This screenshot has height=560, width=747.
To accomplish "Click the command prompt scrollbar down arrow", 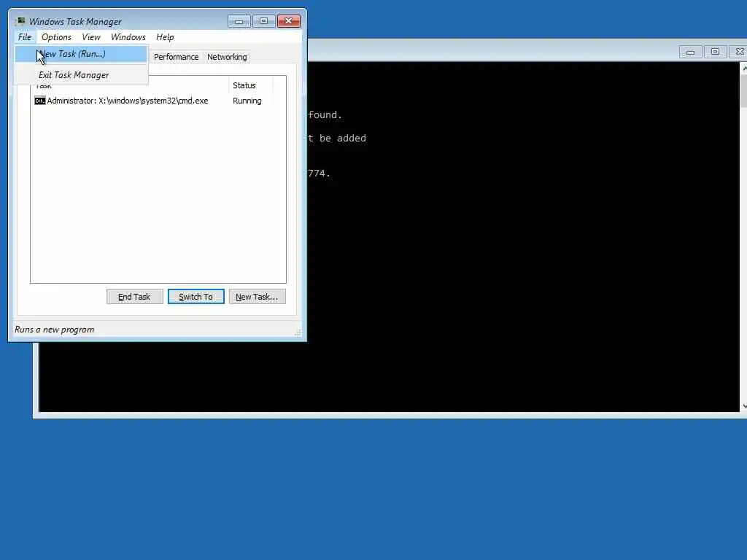I will pos(743,406).
